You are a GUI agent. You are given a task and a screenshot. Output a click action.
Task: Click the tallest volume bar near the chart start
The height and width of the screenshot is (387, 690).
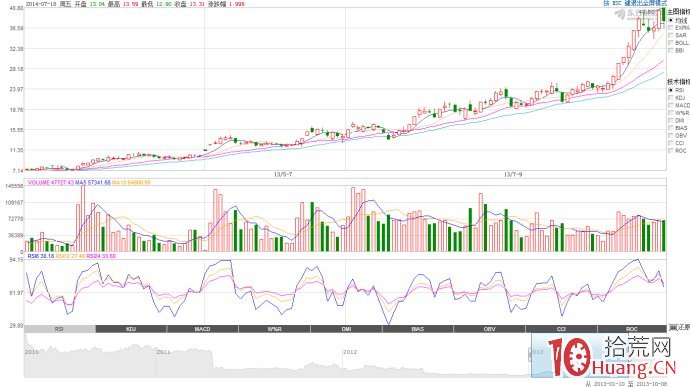[x=83, y=218]
